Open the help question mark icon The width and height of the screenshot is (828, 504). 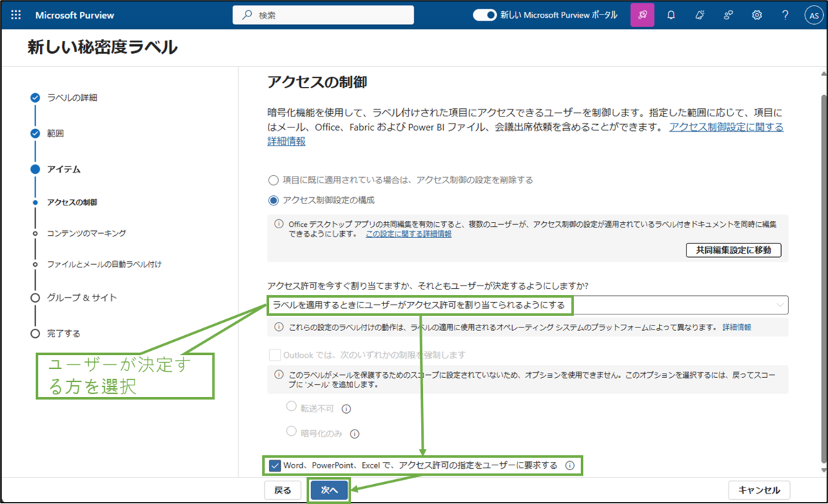coord(785,15)
